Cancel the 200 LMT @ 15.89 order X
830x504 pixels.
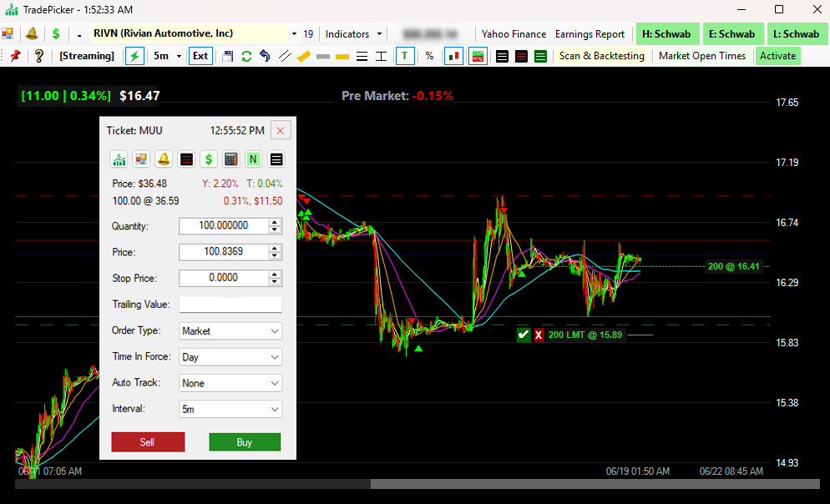click(539, 335)
